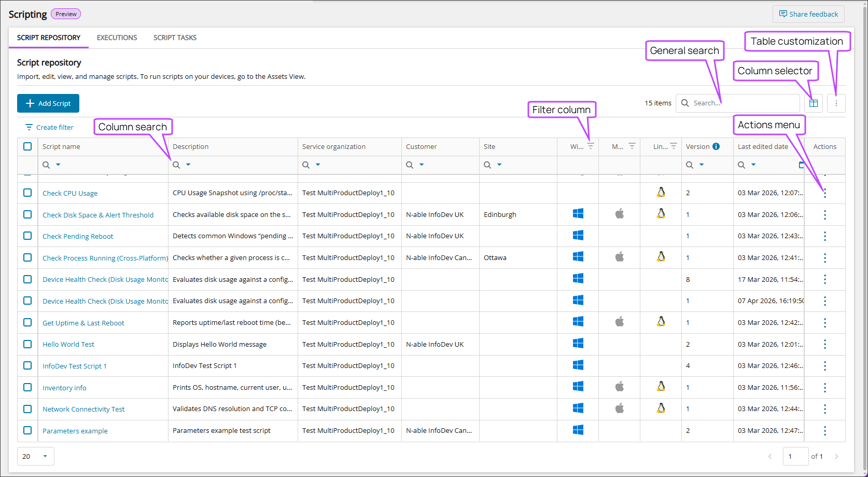Open the column selector icon
Viewport: 868px width, 477px height.
814,103
